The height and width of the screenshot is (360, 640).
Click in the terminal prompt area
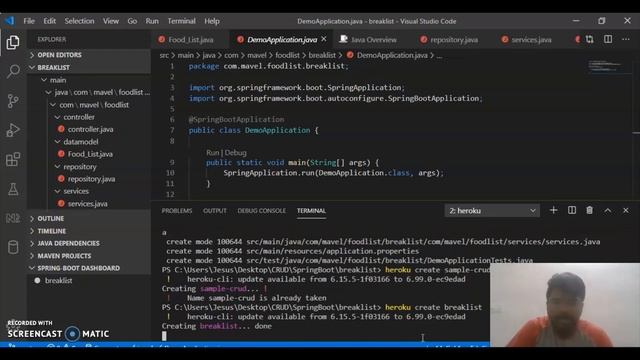tap(164, 336)
